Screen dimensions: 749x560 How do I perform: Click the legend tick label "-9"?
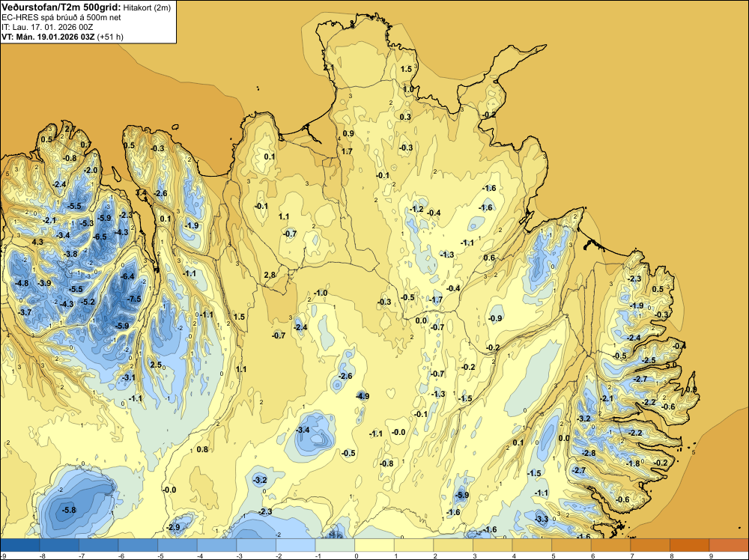tap(2, 556)
